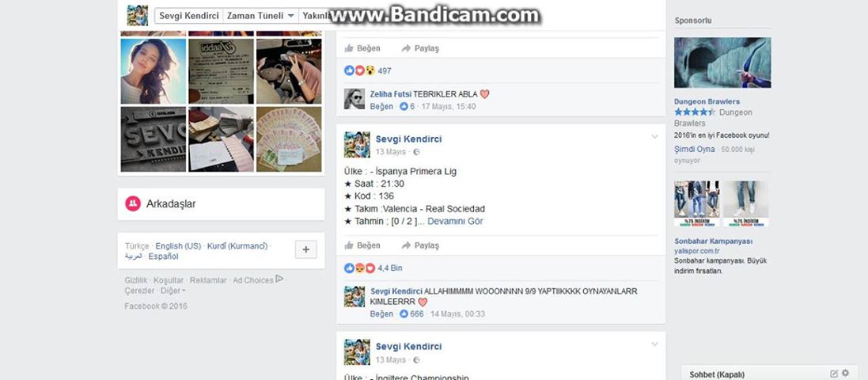Screen dimensions: 868x380
Task: Click the Beğen thumbs-up on Valencia post
Action: (349, 245)
